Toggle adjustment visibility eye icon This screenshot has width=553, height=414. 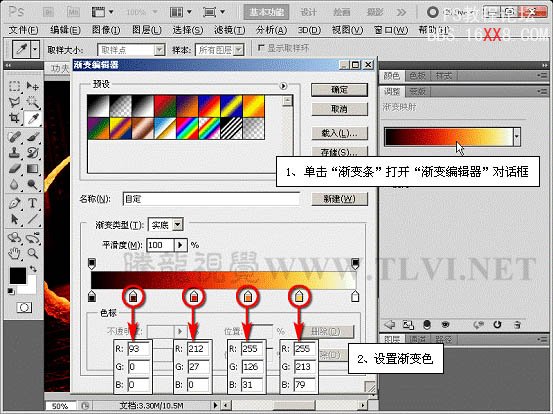pos(445,325)
